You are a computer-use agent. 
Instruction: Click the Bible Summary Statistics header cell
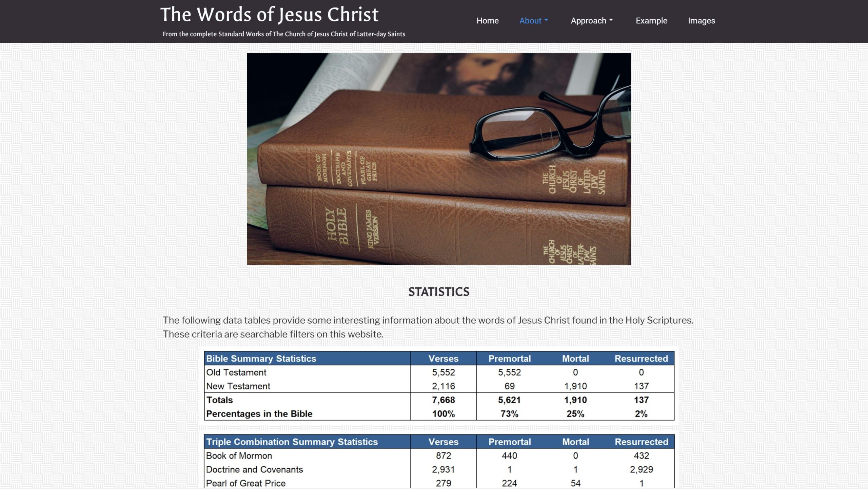[261, 359]
